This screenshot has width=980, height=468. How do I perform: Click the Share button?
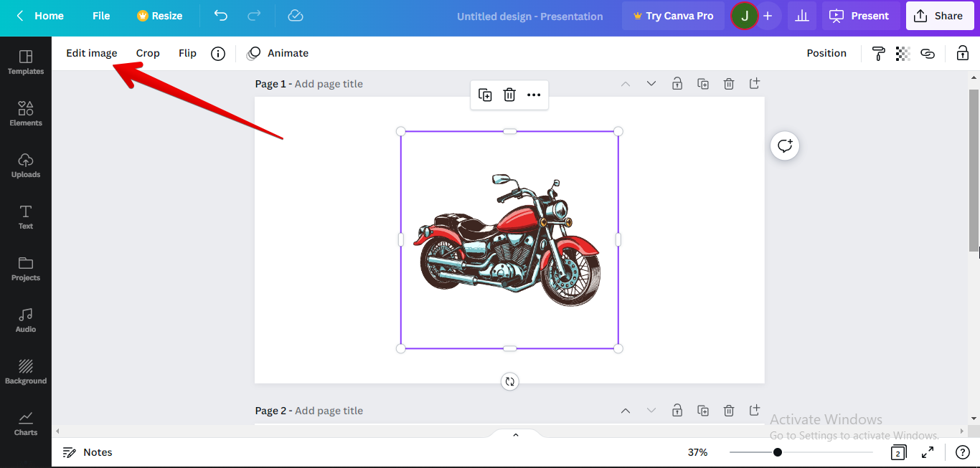(x=940, y=15)
